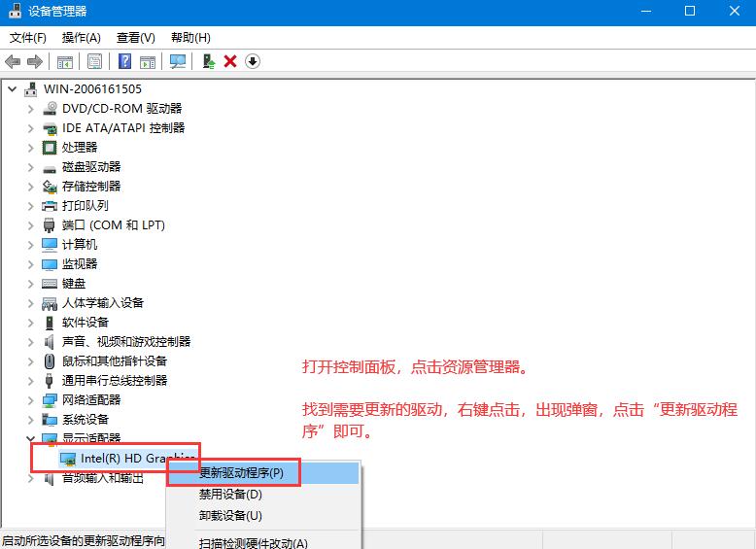Image resolution: width=756 pixels, height=549 pixels.
Task: Click the Help question-mark toolbar icon
Action: pos(125,61)
